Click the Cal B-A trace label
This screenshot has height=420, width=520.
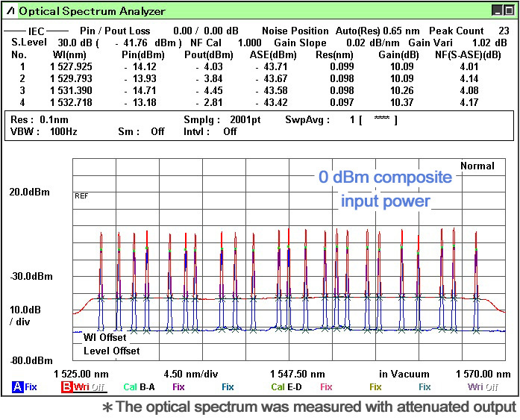(139, 387)
